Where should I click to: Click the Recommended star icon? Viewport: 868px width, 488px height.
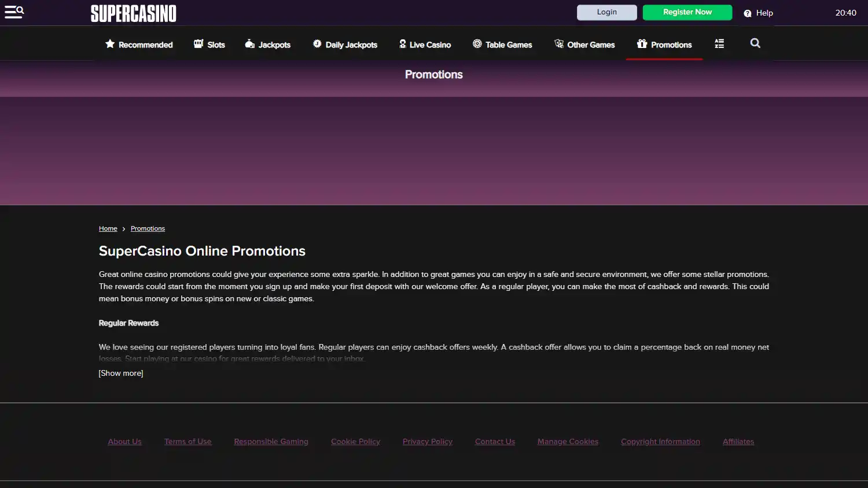(x=110, y=44)
